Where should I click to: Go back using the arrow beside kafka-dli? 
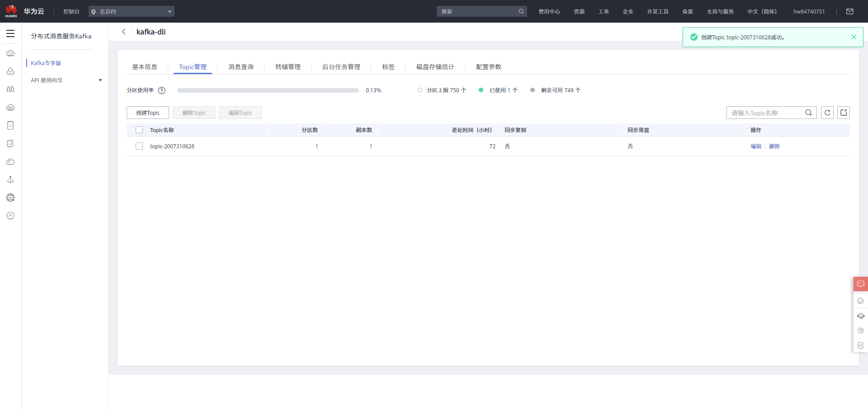pyautogui.click(x=124, y=32)
